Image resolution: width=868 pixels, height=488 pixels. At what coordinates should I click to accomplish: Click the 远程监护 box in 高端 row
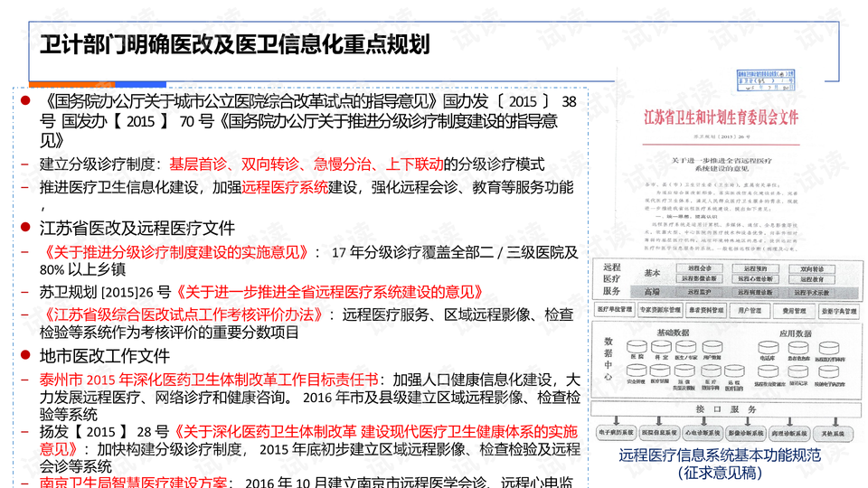click(x=699, y=292)
